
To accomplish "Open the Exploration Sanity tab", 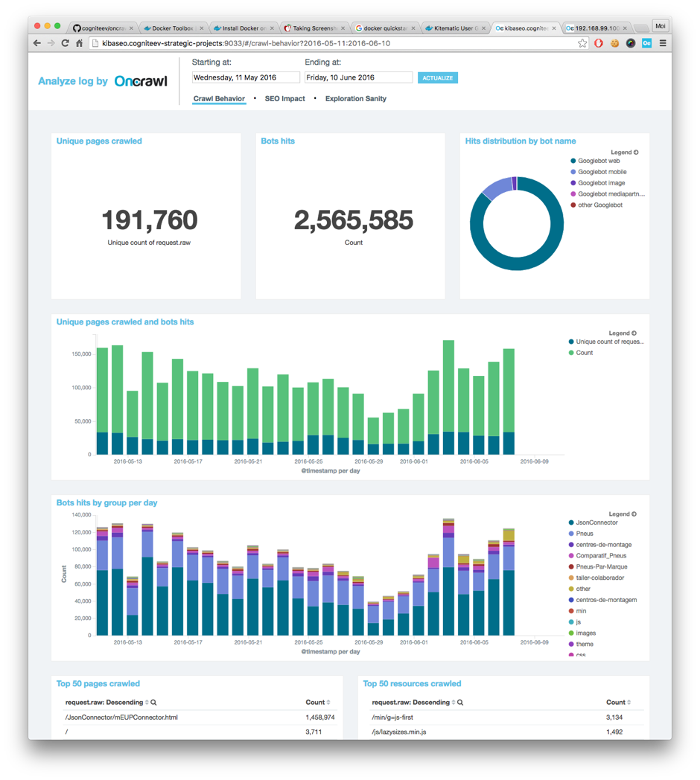I will pyautogui.click(x=355, y=98).
